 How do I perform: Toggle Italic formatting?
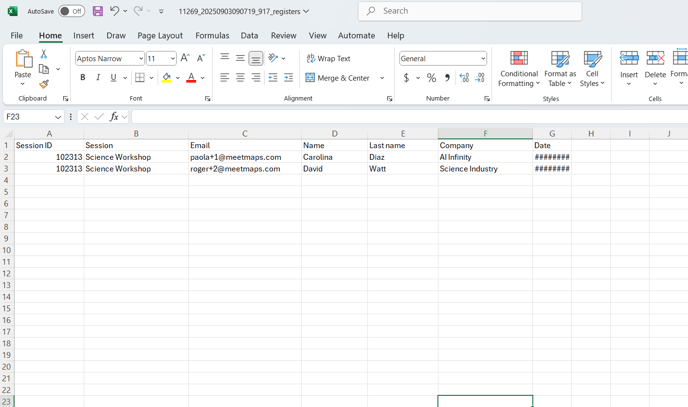[98, 78]
